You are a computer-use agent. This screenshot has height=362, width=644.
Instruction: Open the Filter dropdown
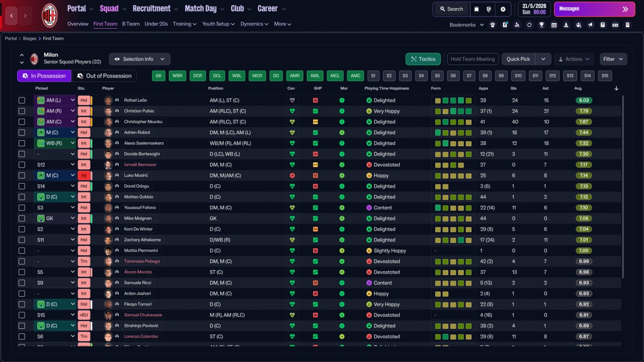(x=613, y=59)
